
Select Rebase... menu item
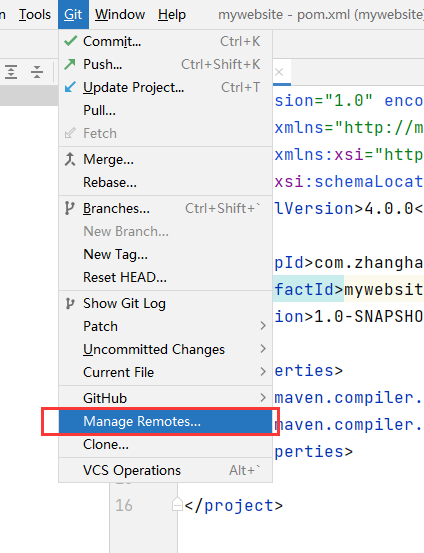tap(165, 182)
